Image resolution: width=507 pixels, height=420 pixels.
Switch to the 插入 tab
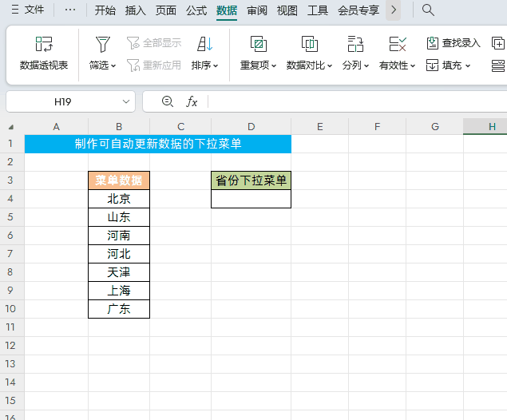pyautogui.click(x=136, y=10)
